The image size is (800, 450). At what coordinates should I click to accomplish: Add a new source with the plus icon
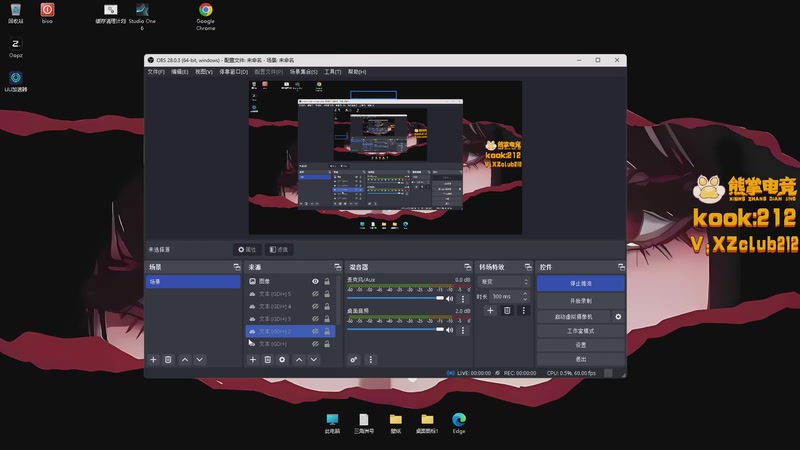click(253, 360)
